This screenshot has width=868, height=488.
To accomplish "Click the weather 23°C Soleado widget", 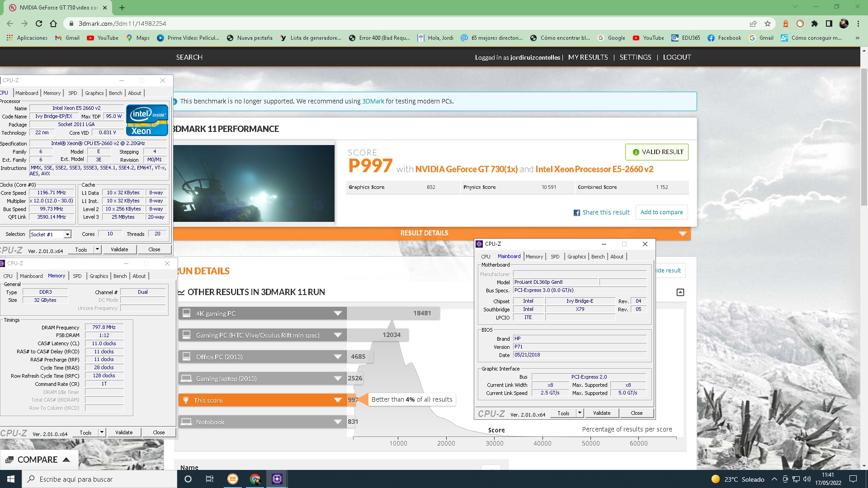I will tap(738, 479).
